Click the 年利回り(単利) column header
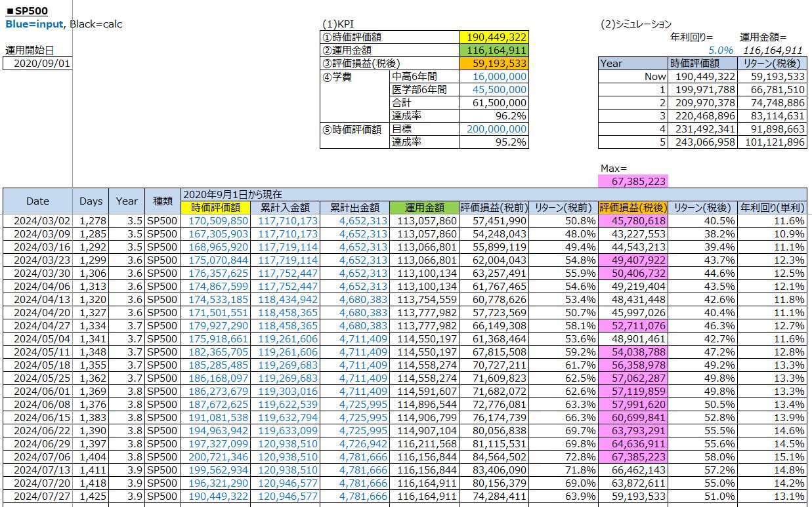Viewport: 812px width, 507px height. pos(772,208)
